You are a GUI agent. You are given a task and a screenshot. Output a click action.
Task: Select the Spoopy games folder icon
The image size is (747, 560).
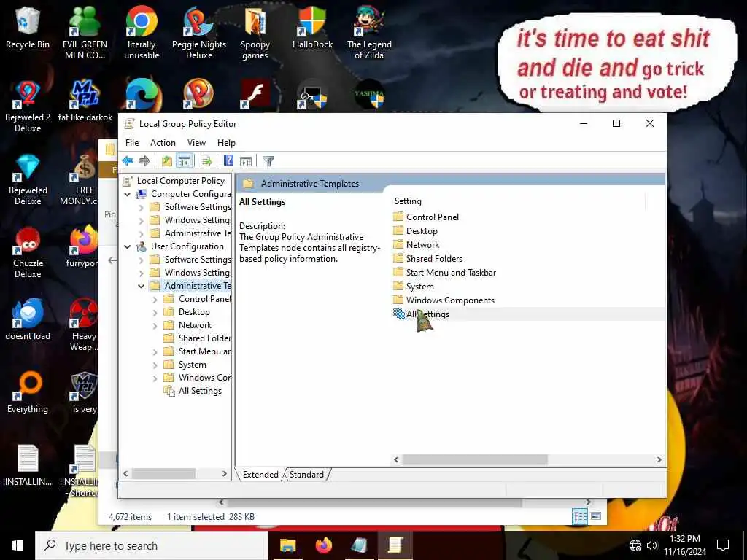(255, 32)
